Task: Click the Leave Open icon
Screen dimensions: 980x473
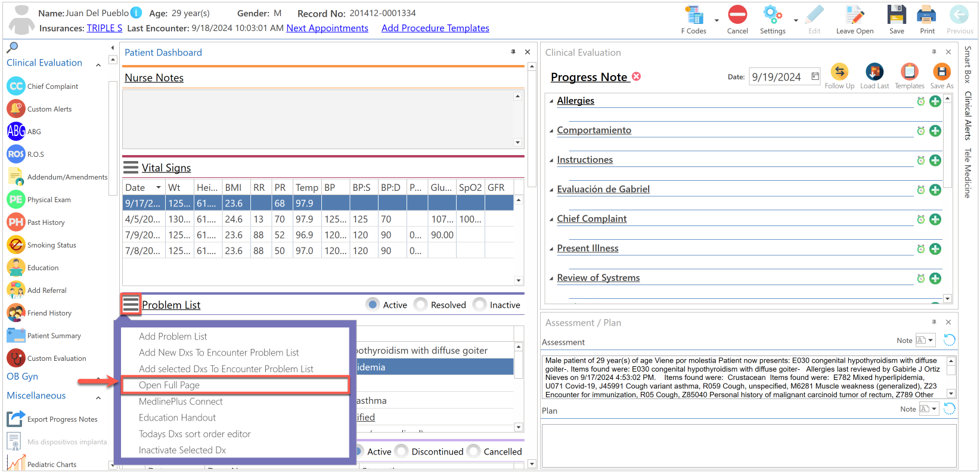Action: coord(855,15)
